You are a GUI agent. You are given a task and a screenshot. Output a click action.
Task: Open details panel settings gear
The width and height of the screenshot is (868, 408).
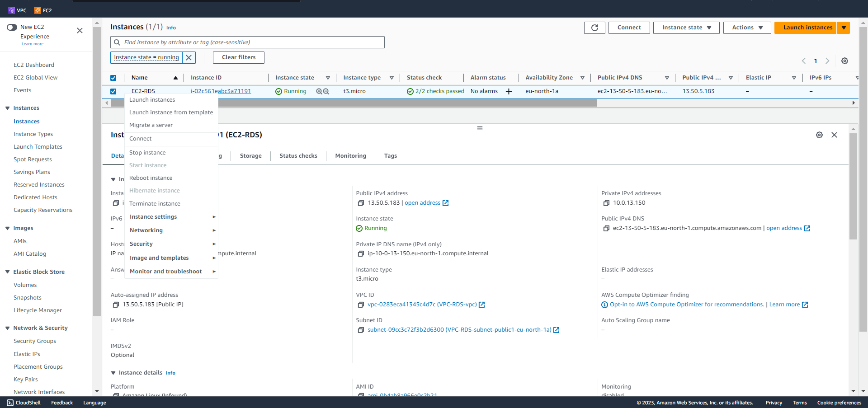tap(819, 135)
